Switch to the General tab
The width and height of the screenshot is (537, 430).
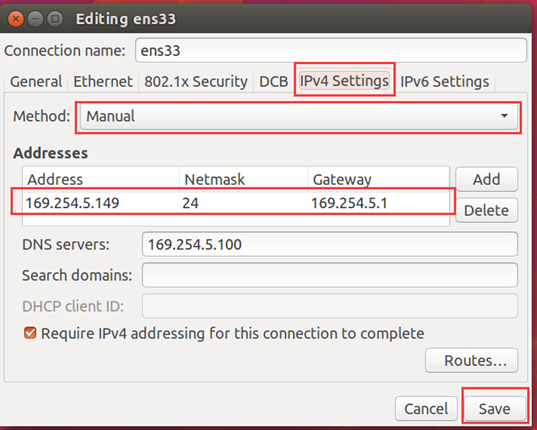[x=36, y=81]
